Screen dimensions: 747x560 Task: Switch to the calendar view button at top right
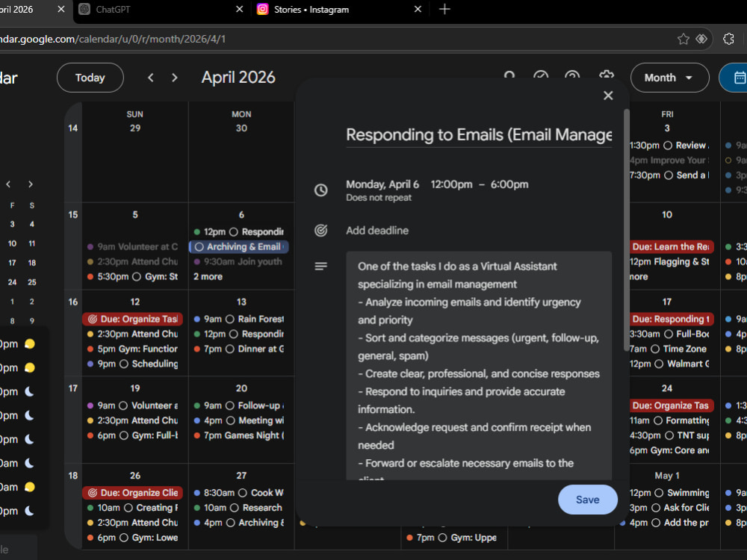[x=734, y=78]
